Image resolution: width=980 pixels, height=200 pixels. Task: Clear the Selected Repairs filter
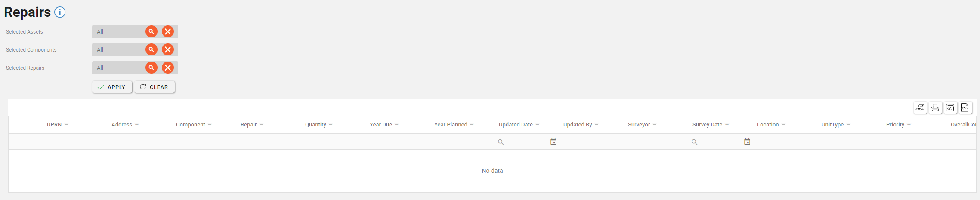[x=168, y=68]
